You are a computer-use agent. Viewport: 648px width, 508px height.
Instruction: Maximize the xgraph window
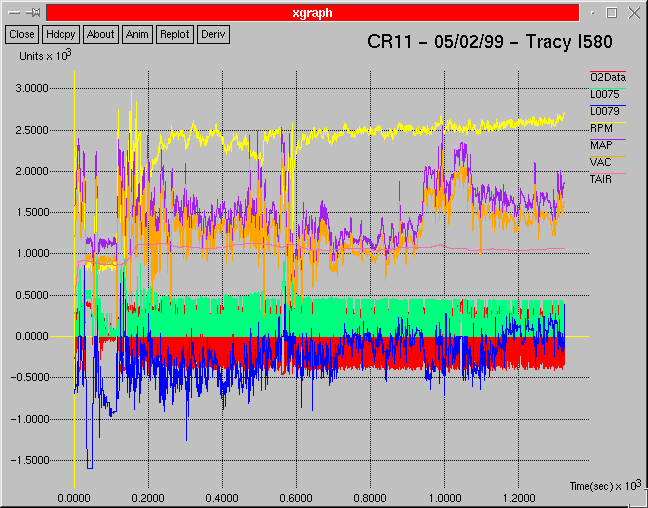click(x=612, y=13)
